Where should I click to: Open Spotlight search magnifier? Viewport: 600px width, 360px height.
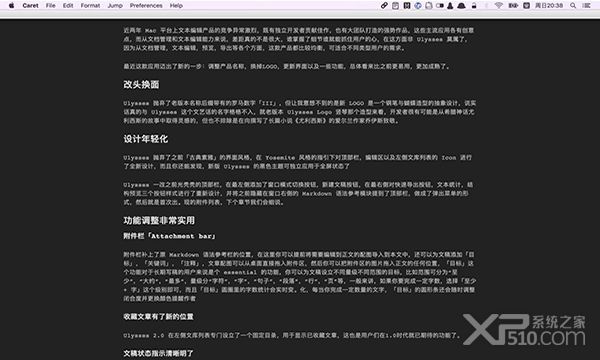573,5
